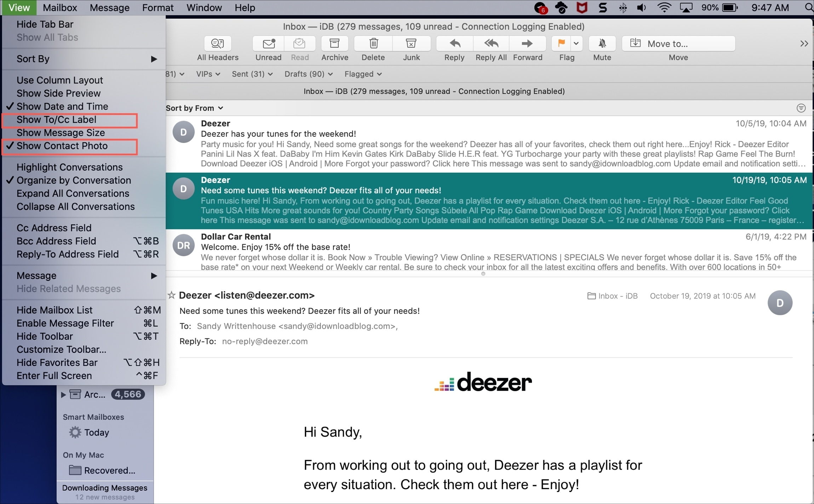Screen dimensions: 814x504
Task: Show more toolbar items double chevron
Action: pyautogui.click(x=804, y=44)
